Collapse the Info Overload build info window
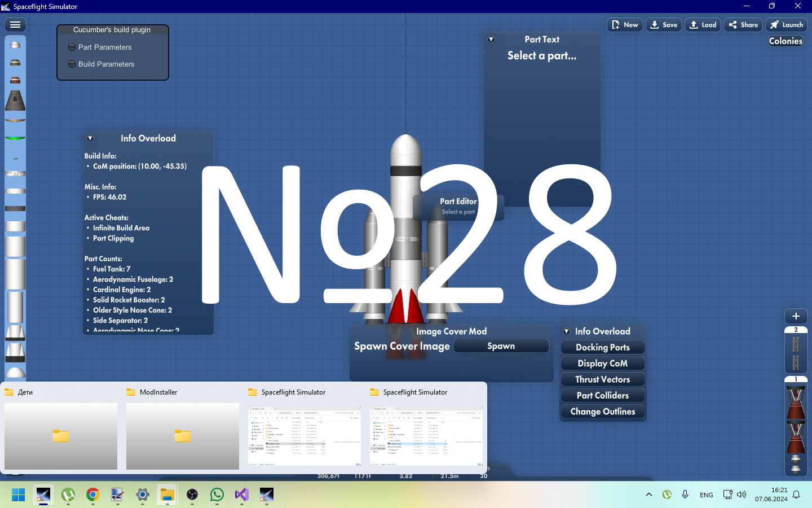The width and height of the screenshot is (812, 508). [x=90, y=138]
